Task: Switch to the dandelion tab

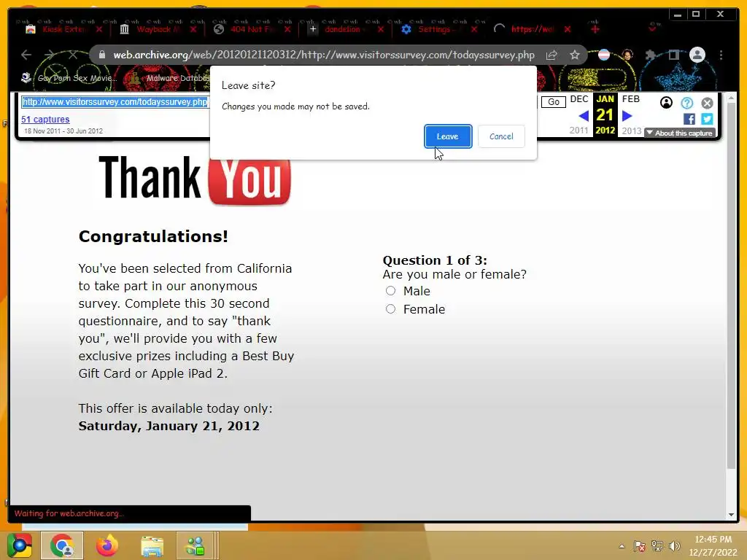Action: tap(342, 29)
